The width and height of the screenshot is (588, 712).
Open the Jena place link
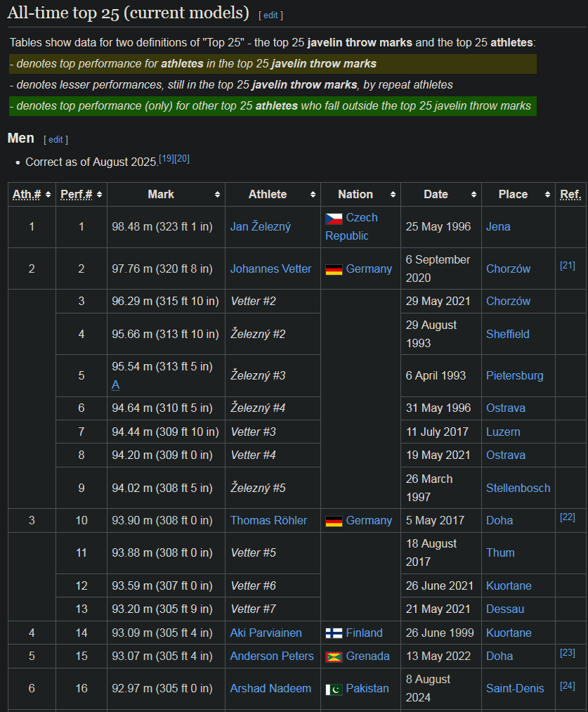tap(498, 226)
